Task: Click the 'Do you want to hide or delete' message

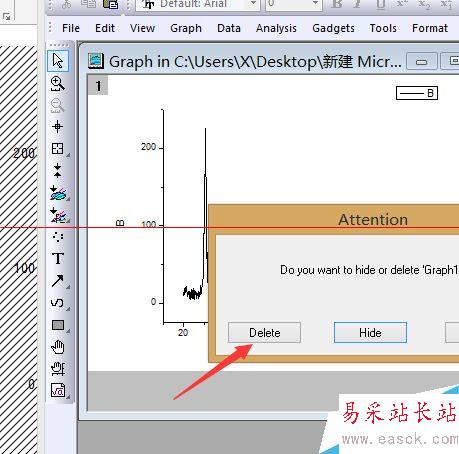Action: tap(369, 270)
